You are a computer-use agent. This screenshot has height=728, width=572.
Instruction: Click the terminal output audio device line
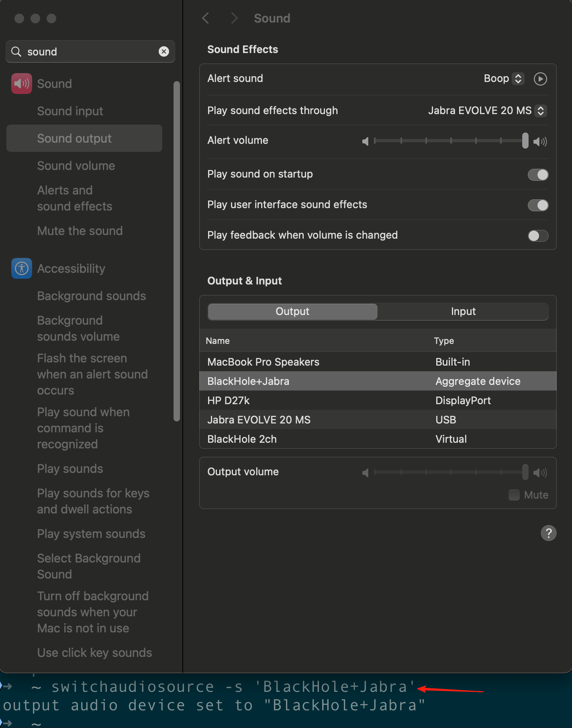click(214, 705)
